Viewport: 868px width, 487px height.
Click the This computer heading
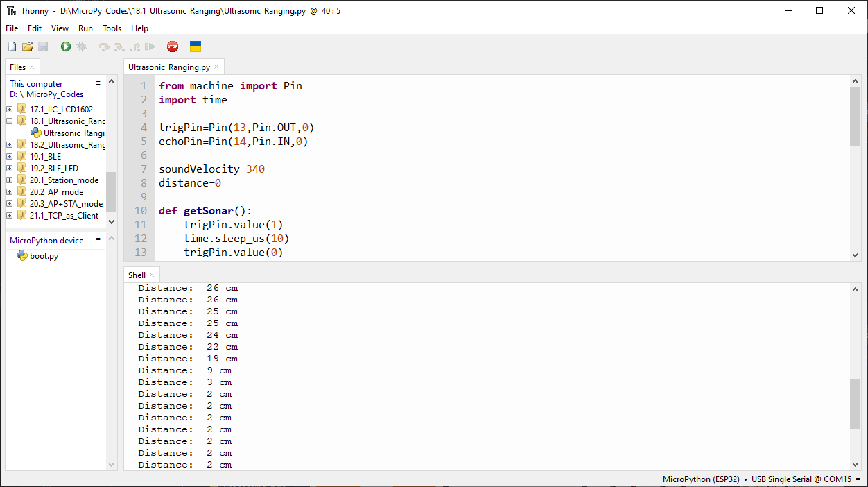click(x=36, y=84)
